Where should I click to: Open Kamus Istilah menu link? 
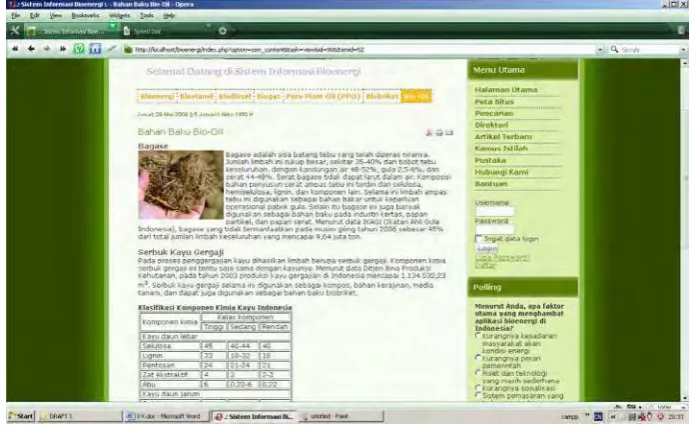pyautogui.click(x=501, y=148)
